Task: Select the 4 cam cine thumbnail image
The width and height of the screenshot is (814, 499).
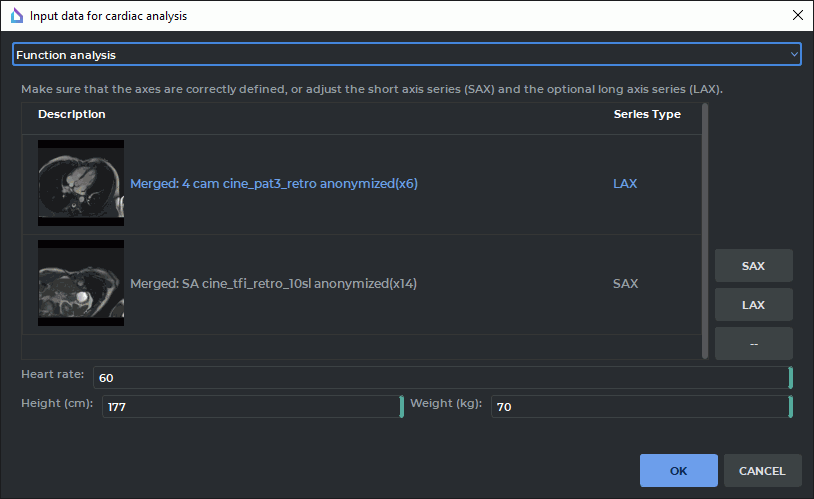Action: [81, 183]
